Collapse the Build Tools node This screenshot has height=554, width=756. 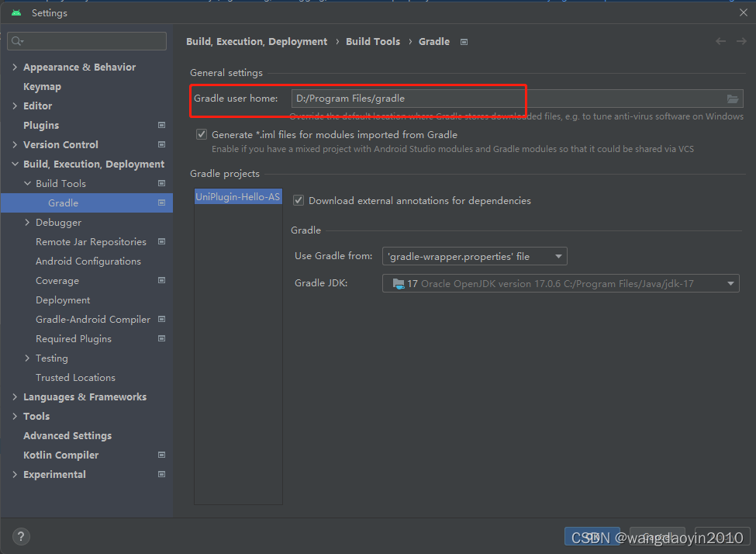(x=27, y=183)
